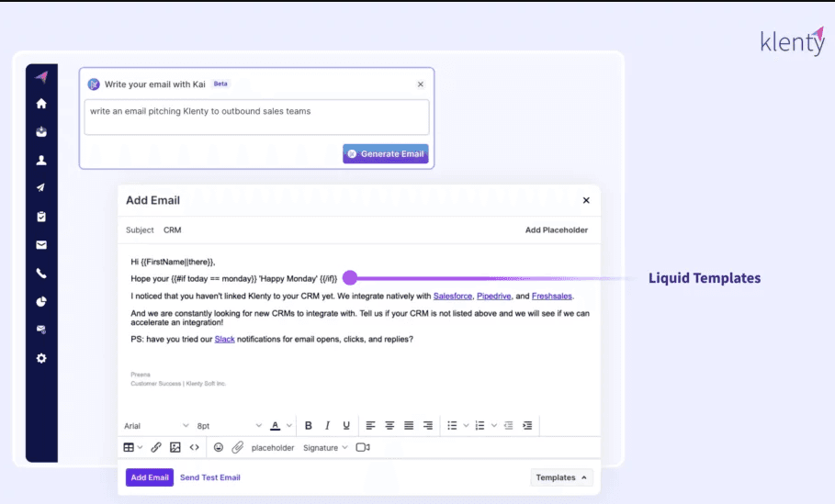This screenshot has width=835, height=504.
Task: Center align the text
Action: coord(389,425)
